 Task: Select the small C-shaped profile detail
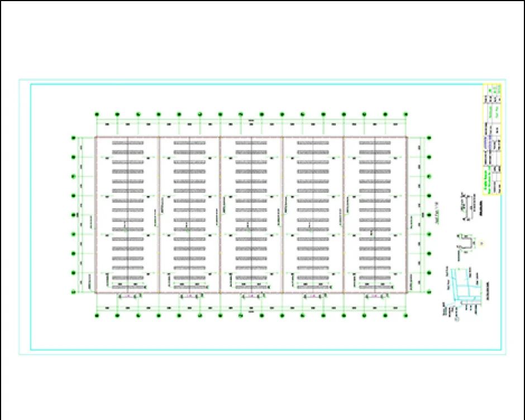coord(465,242)
